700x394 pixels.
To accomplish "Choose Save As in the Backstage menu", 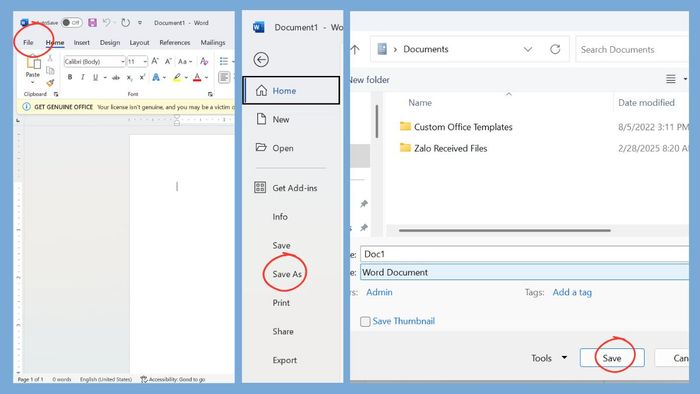I will pyautogui.click(x=287, y=274).
